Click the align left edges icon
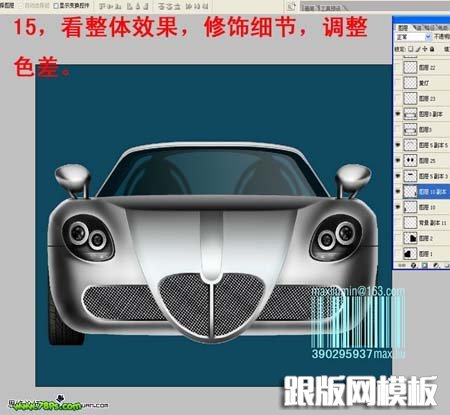Image resolution: width=450 pixels, height=415 pixels. coord(130,6)
